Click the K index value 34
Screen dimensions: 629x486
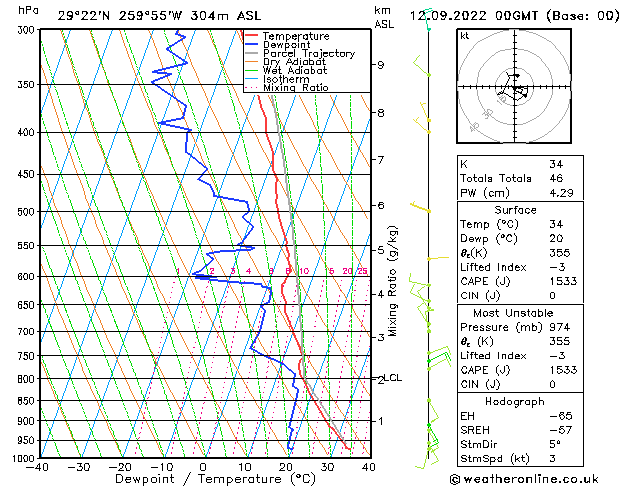pyautogui.click(x=556, y=164)
